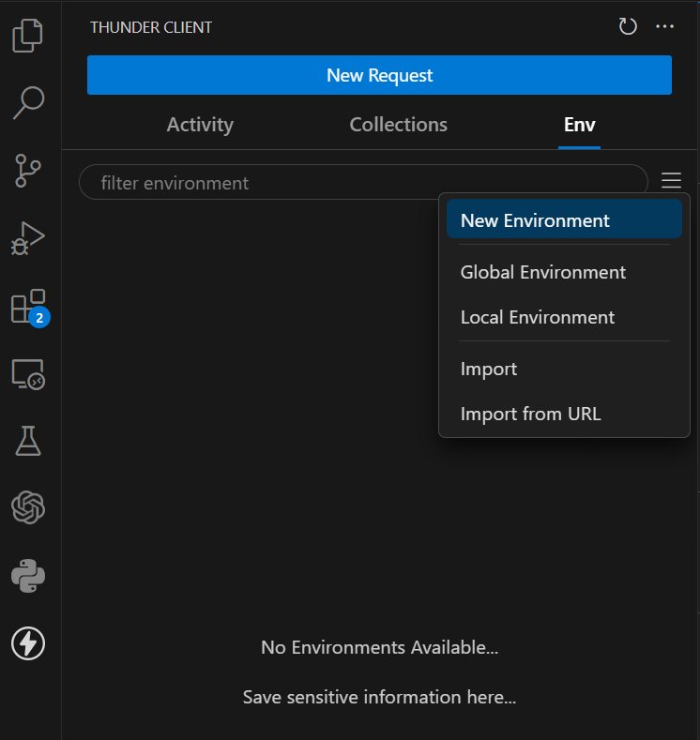Click the No Environments Available text

coord(379,647)
